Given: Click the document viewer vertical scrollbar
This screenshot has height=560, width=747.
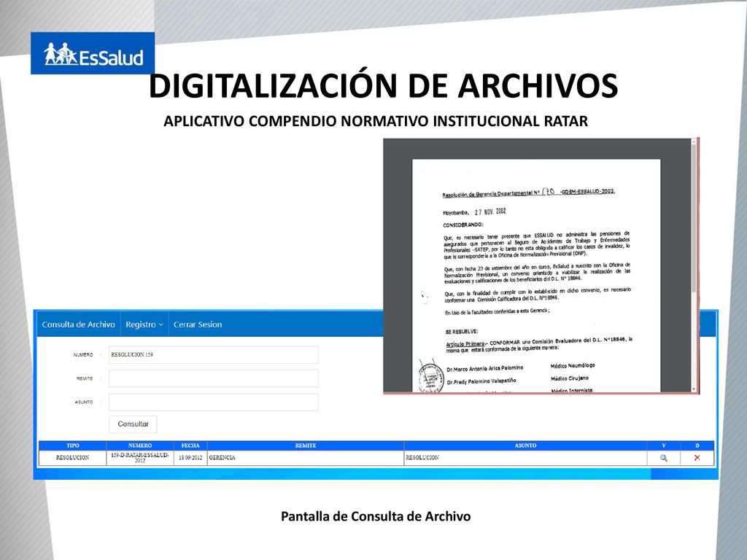Looking at the screenshot, I should 694,217.
